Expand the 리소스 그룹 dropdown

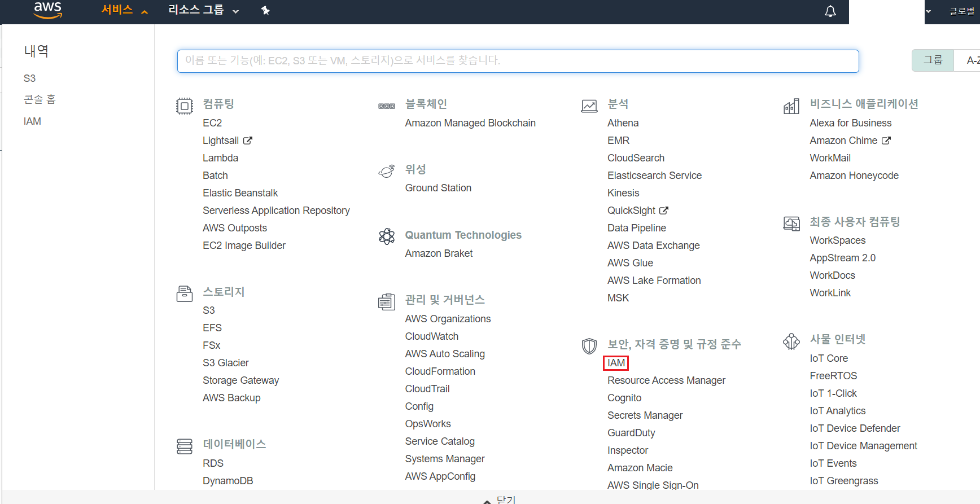click(203, 10)
